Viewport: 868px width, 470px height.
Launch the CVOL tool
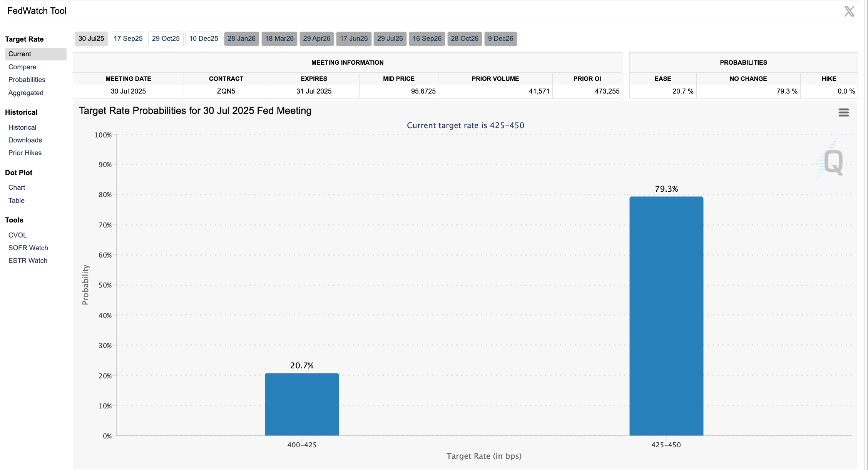pos(18,235)
